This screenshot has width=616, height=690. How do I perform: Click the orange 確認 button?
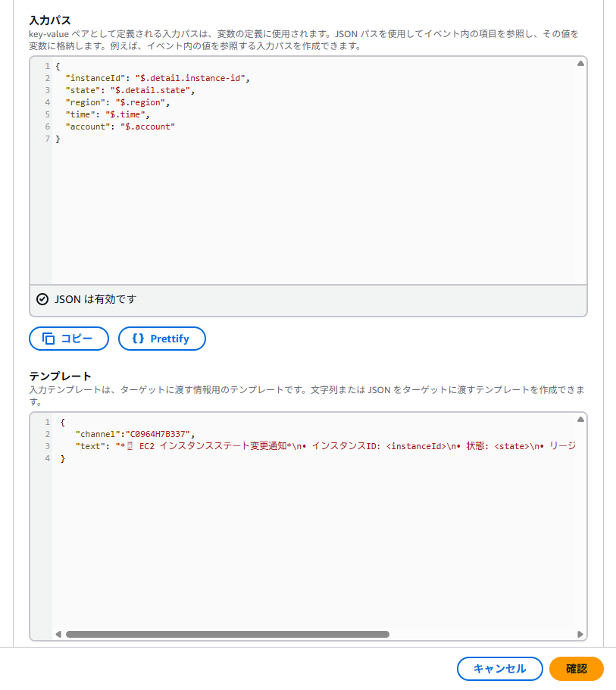point(577,669)
